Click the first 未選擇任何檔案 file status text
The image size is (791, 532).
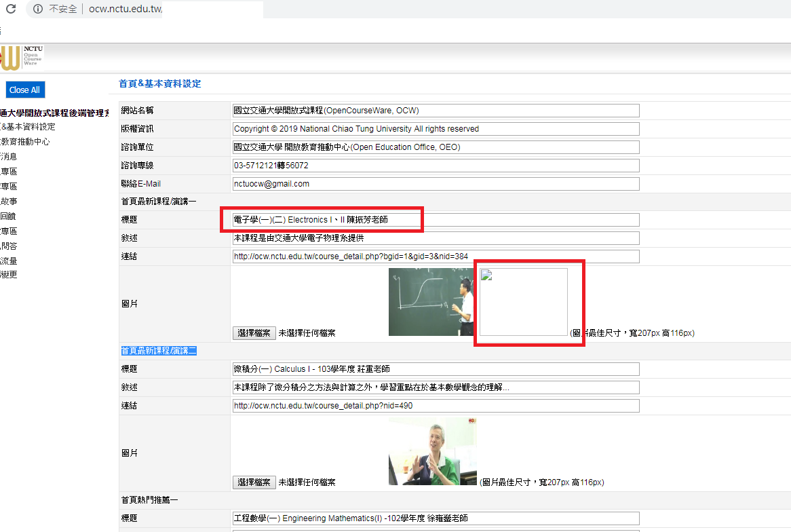point(307,333)
